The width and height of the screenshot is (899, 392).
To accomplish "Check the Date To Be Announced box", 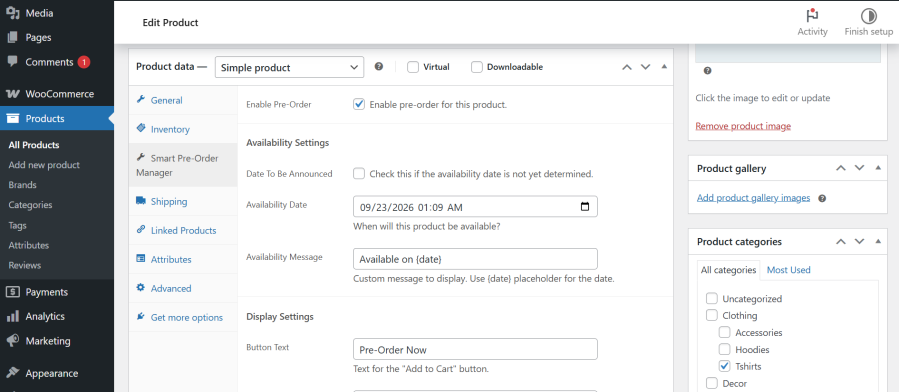I will pos(359,173).
